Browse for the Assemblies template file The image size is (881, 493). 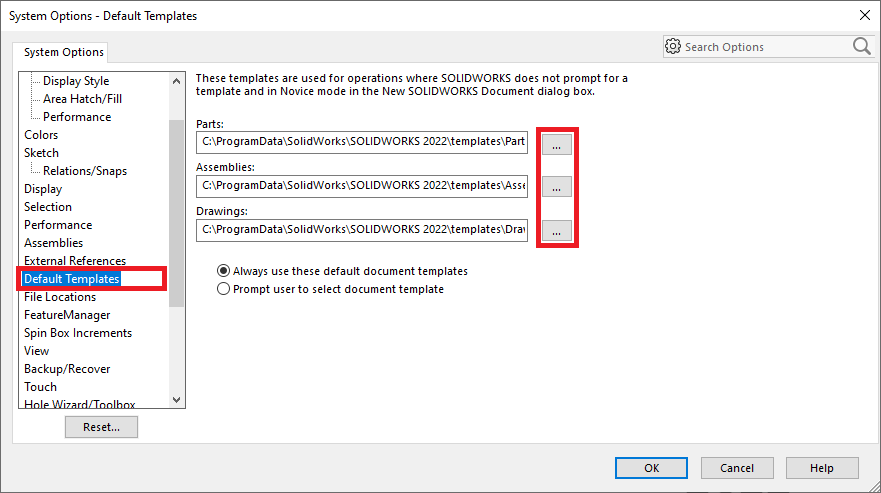pos(557,187)
